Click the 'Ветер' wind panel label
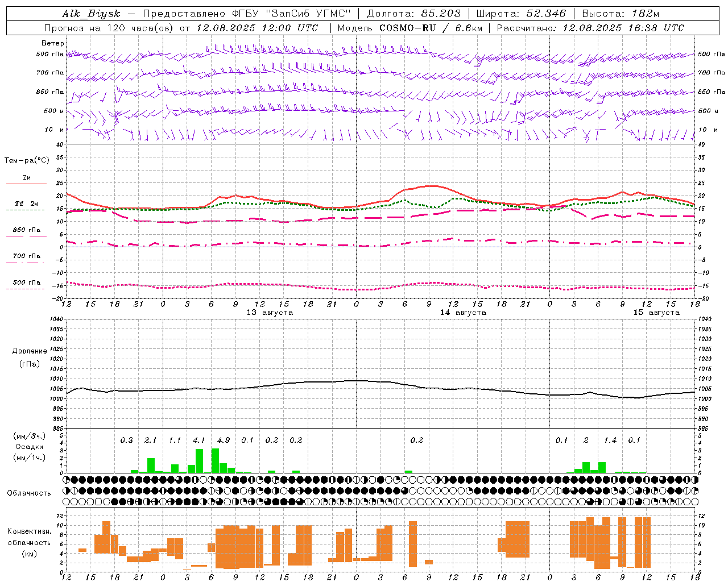Viewport: 728px width, 582px height. (x=53, y=43)
